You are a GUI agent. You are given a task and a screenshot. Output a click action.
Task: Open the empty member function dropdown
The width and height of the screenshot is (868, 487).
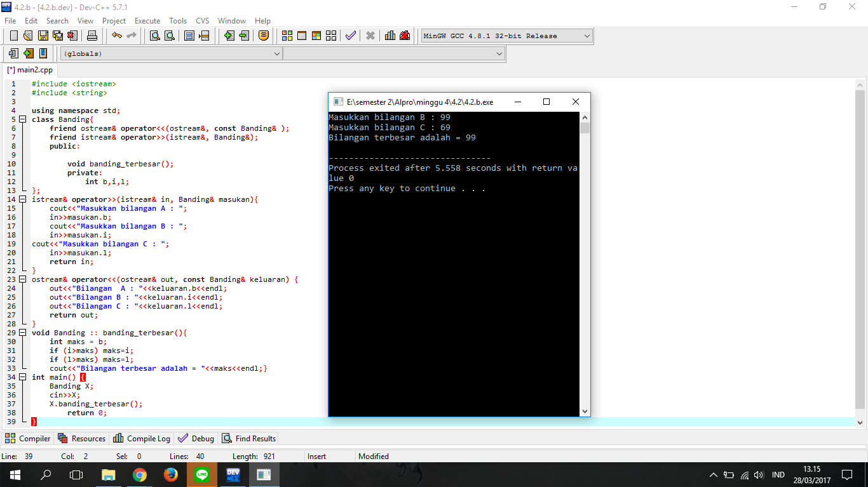[393, 54]
